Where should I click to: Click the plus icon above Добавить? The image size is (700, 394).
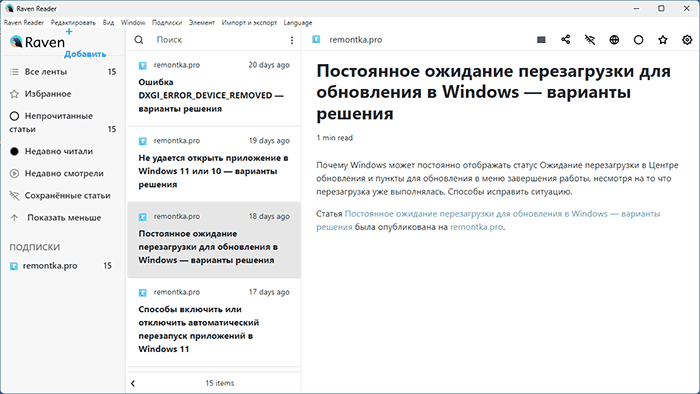(x=69, y=32)
